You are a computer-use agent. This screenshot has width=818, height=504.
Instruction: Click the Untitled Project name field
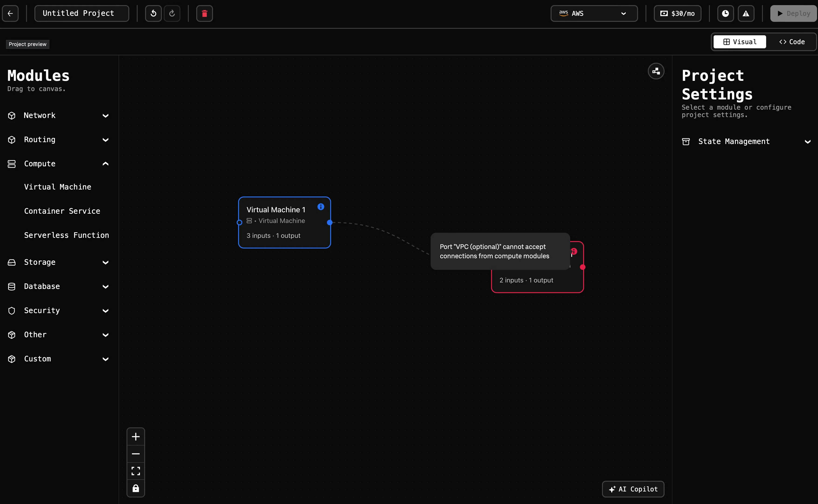[82, 14]
